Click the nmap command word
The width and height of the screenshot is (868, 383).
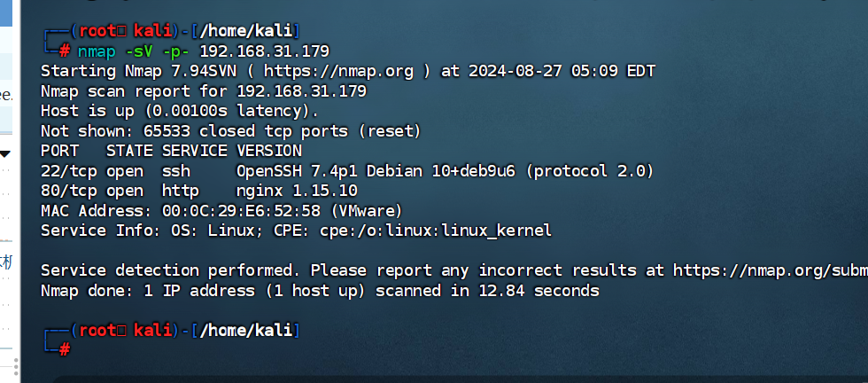pyautogui.click(x=97, y=51)
